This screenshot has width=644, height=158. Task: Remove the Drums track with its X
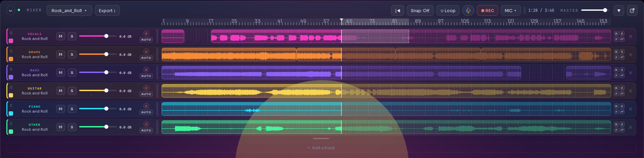(631, 54)
